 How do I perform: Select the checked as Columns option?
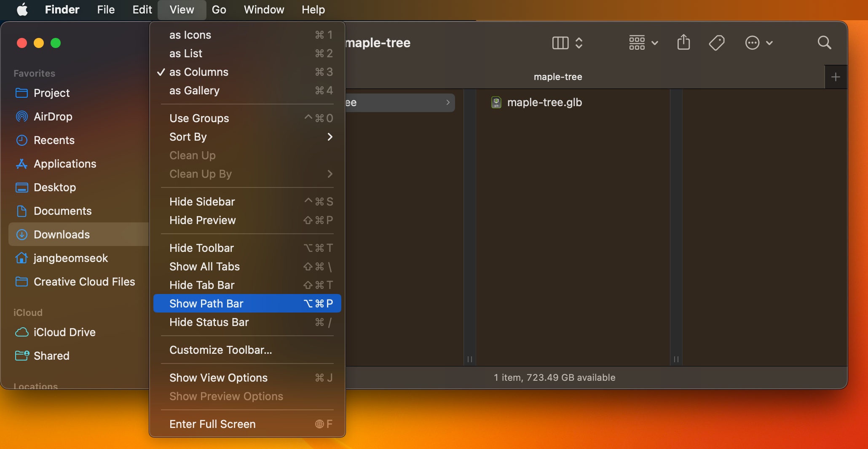point(247,72)
